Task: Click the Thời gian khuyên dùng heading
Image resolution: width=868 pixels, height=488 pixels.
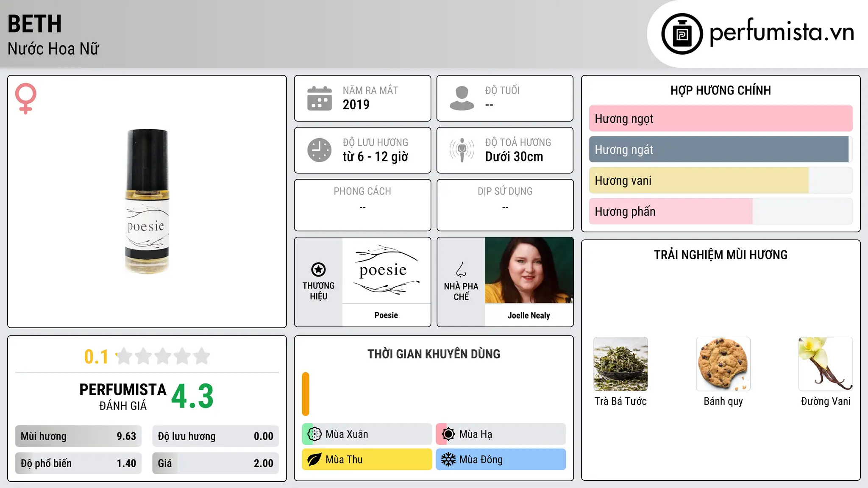Action: [434, 354]
